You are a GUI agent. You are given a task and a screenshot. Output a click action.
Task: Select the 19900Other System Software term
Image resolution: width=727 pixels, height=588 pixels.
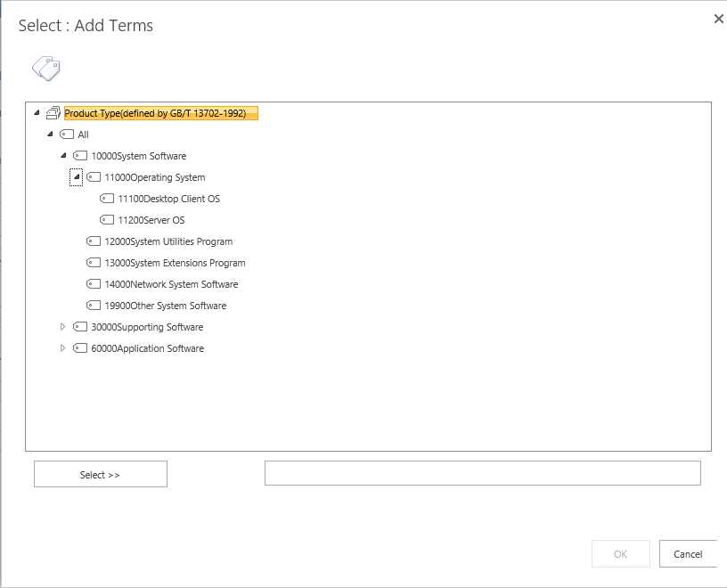coord(165,306)
